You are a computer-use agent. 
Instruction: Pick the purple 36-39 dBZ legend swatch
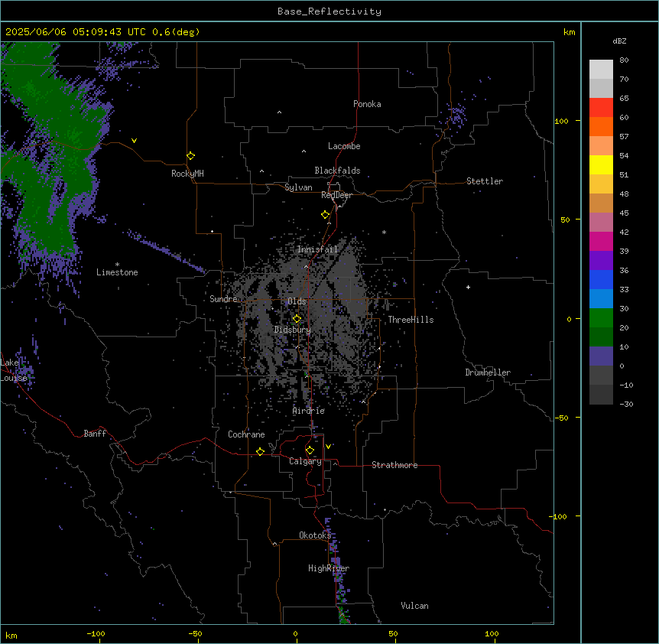[x=601, y=260]
